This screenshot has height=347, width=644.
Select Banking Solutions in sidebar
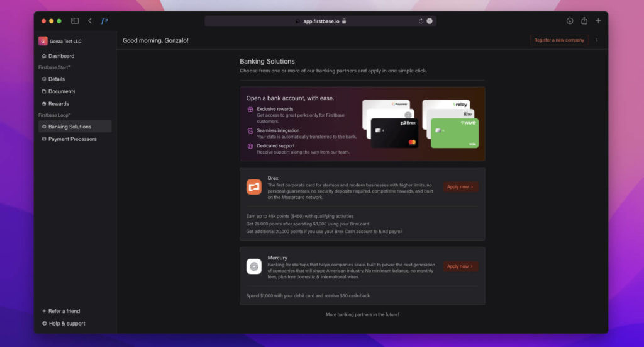coord(75,127)
